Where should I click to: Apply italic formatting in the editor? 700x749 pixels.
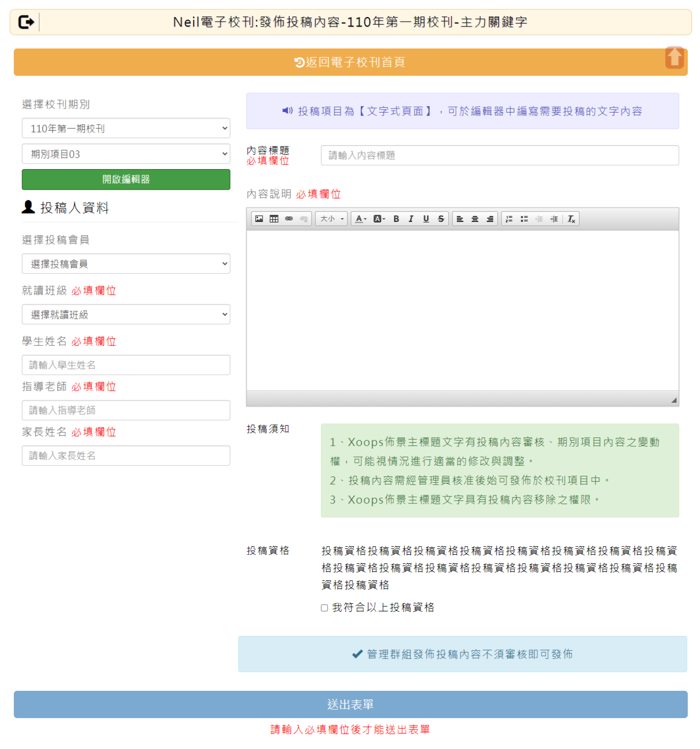(x=411, y=219)
